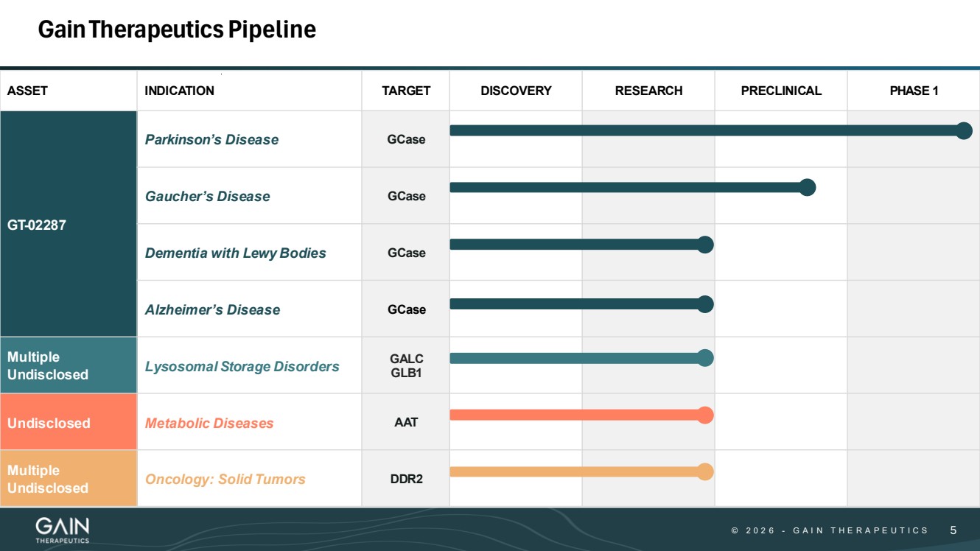Click the Parkinson's Disease progress bar endpoint
Image resolution: width=980 pixels, height=551 pixels.
pyautogui.click(x=964, y=131)
